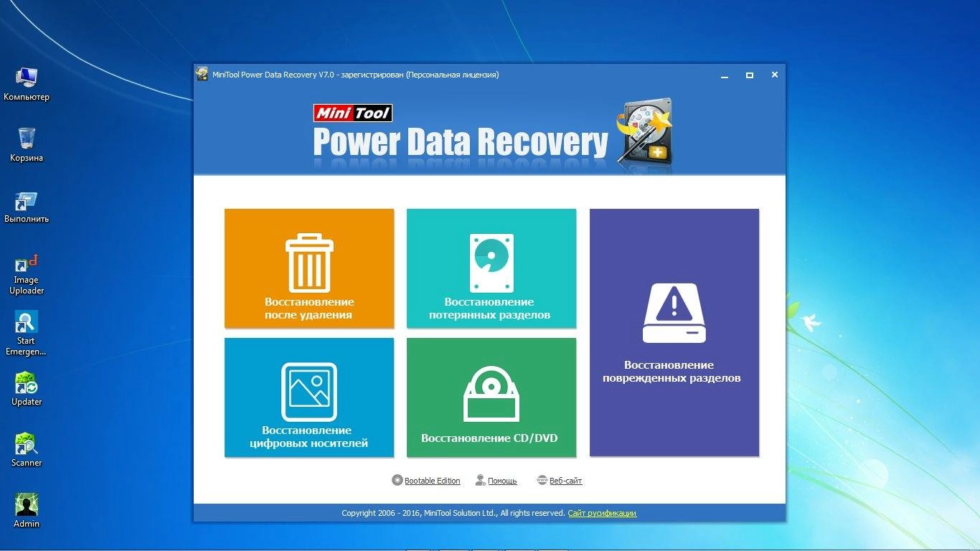
Task: Open the Компьютер desktop icon
Action: (x=27, y=84)
